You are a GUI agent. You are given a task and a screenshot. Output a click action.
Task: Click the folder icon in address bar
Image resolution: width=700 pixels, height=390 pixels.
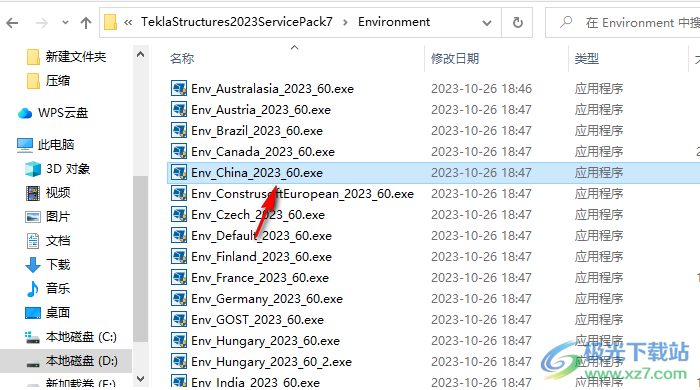click(x=110, y=22)
